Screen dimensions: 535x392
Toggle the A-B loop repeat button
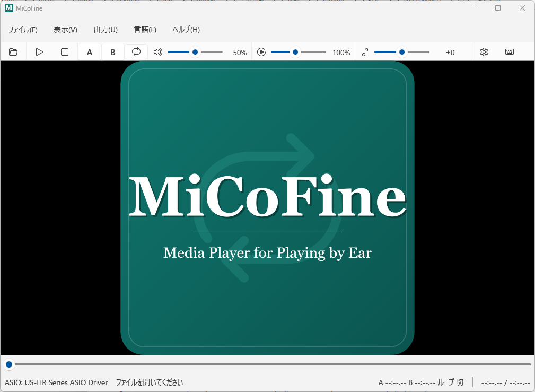coord(136,52)
